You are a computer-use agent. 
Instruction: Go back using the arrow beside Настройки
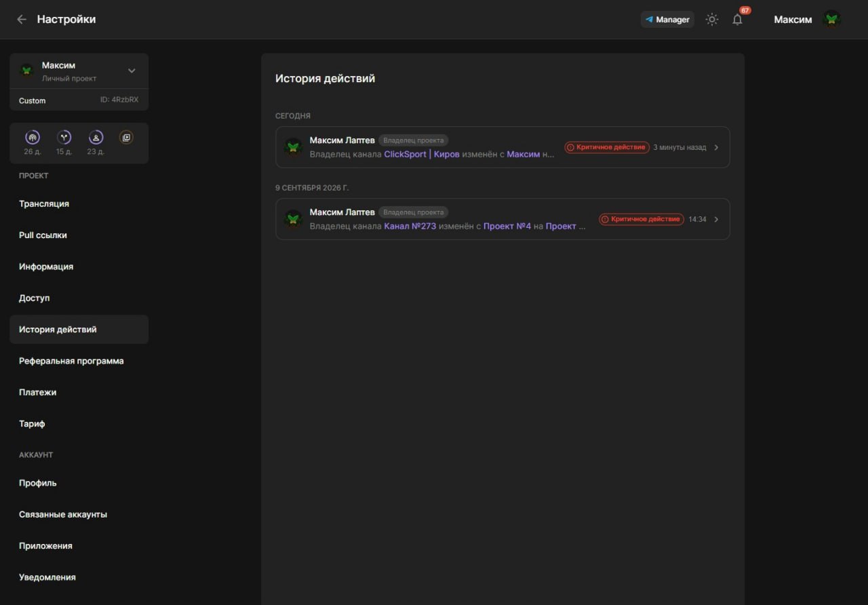click(x=22, y=20)
